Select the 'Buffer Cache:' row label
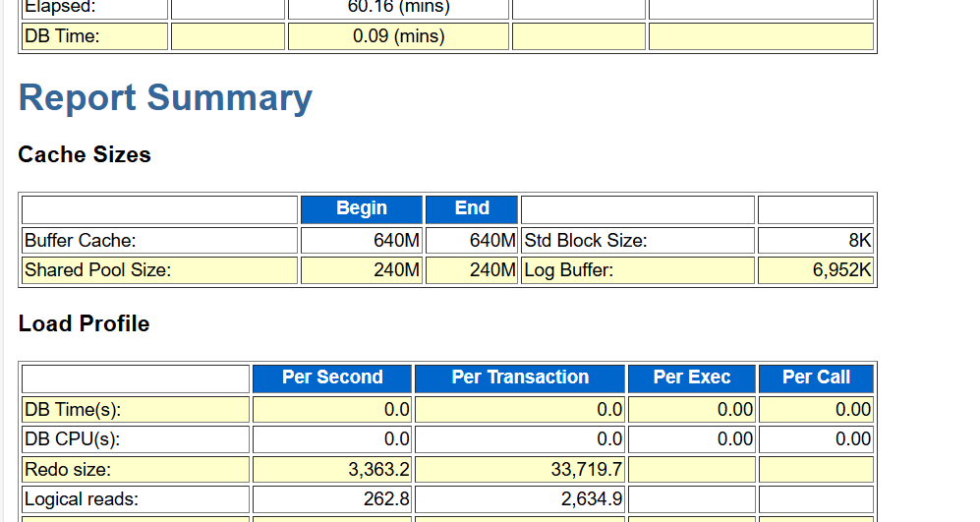Image resolution: width=980 pixels, height=522 pixels. tap(80, 240)
